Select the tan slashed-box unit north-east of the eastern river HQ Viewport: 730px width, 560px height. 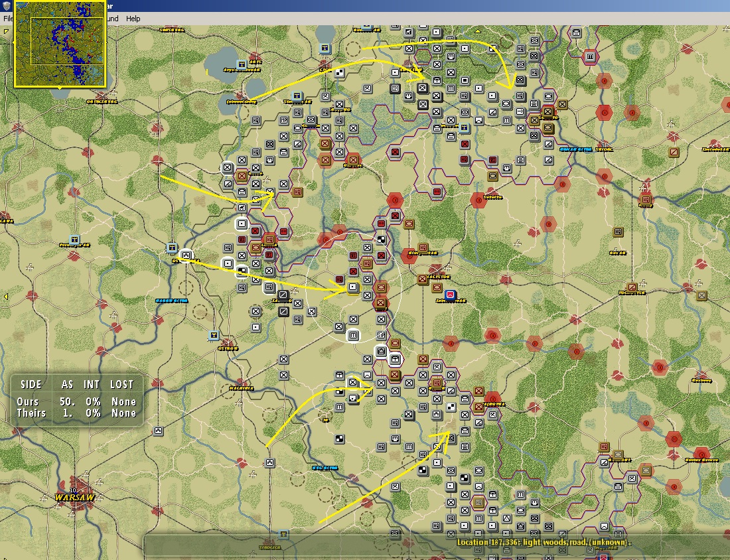click(674, 152)
